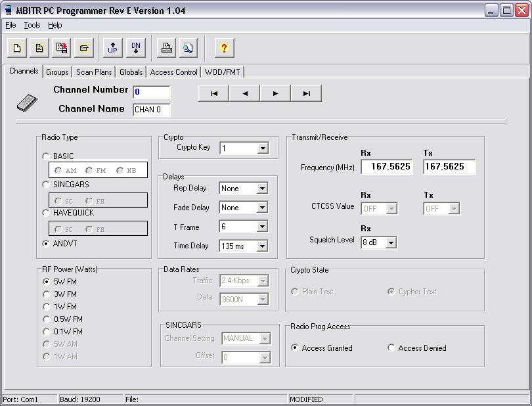Open print preview with the magnifier page icon
This screenshot has height=406, width=532.
pos(188,48)
